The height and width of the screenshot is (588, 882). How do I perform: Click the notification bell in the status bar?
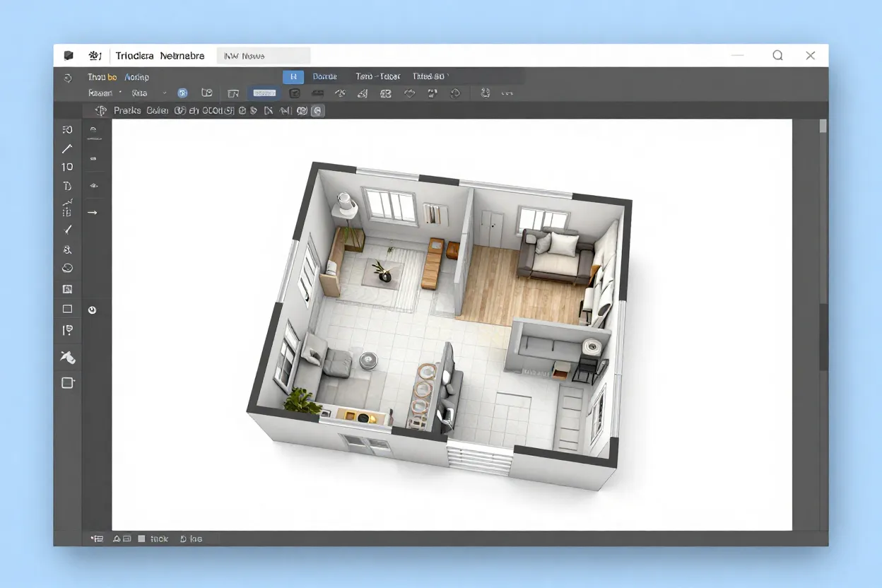point(117,539)
